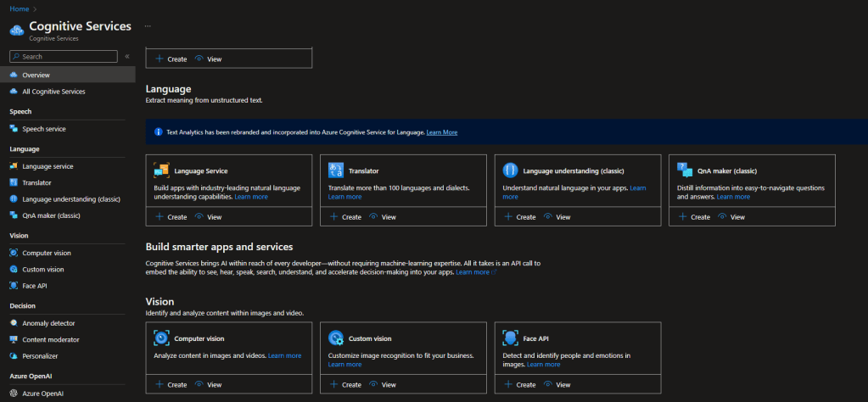Open Speech service in the sidebar
The image size is (868, 402).
pos(43,129)
